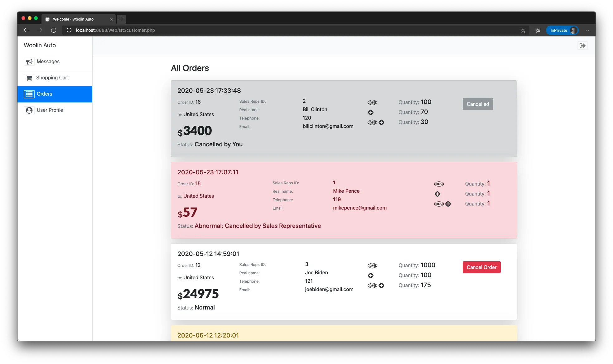
Task: Click surgical mask icon in order 15
Action: 437,194
